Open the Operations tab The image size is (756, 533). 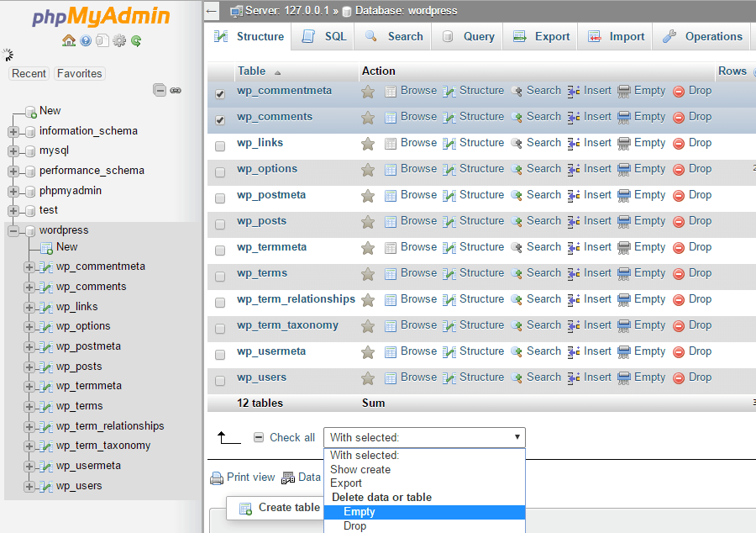[702, 37]
